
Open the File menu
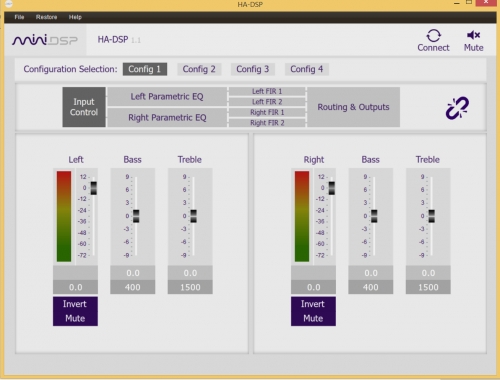click(x=19, y=17)
